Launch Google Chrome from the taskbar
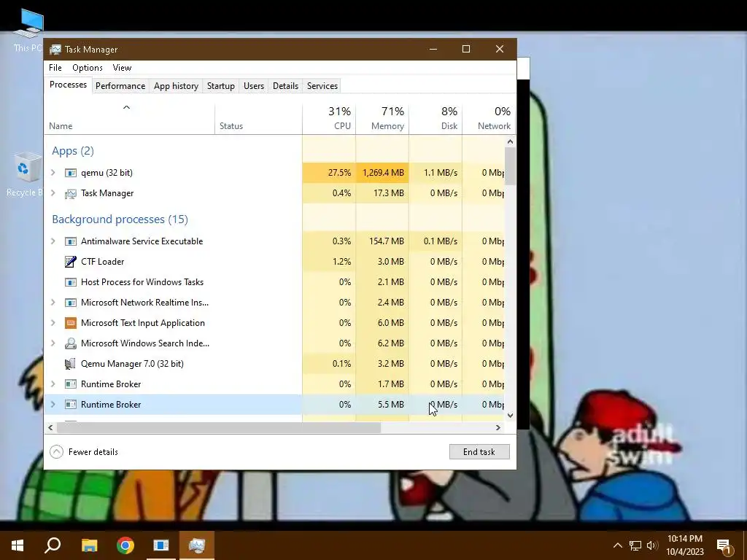The image size is (747, 560). (125, 545)
